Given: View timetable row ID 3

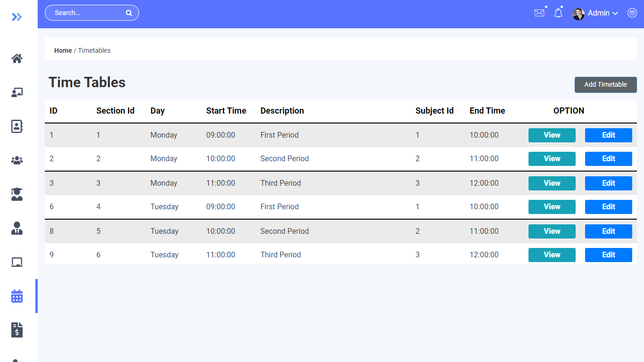Looking at the screenshot, I should [x=552, y=183].
